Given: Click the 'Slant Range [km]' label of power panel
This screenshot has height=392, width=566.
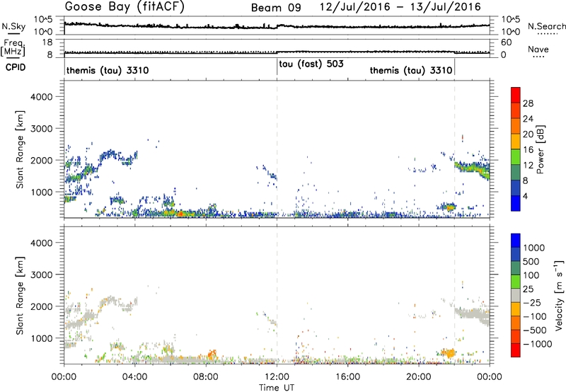Looking at the screenshot, I should 20,149.
